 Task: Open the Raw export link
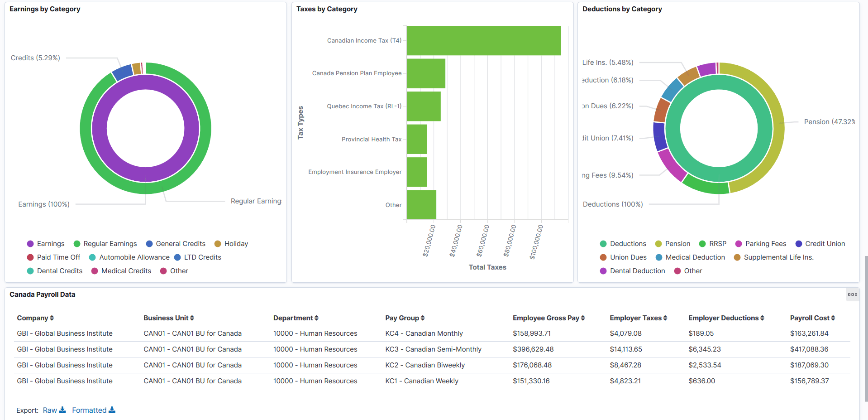49,410
